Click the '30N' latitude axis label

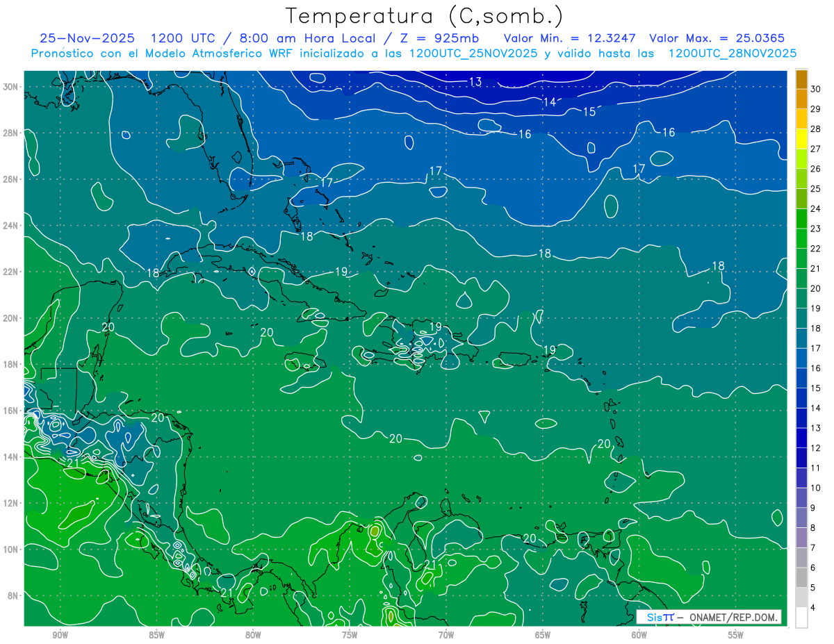point(12,87)
